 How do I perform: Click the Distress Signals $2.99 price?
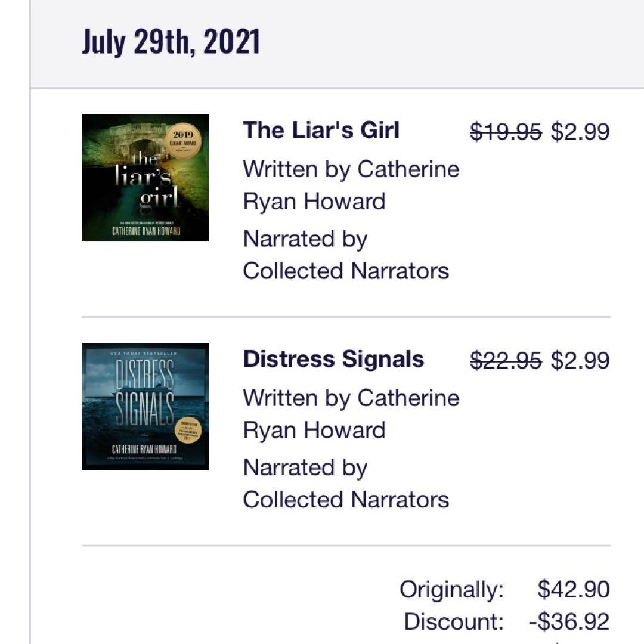pyautogui.click(x=580, y=360)
